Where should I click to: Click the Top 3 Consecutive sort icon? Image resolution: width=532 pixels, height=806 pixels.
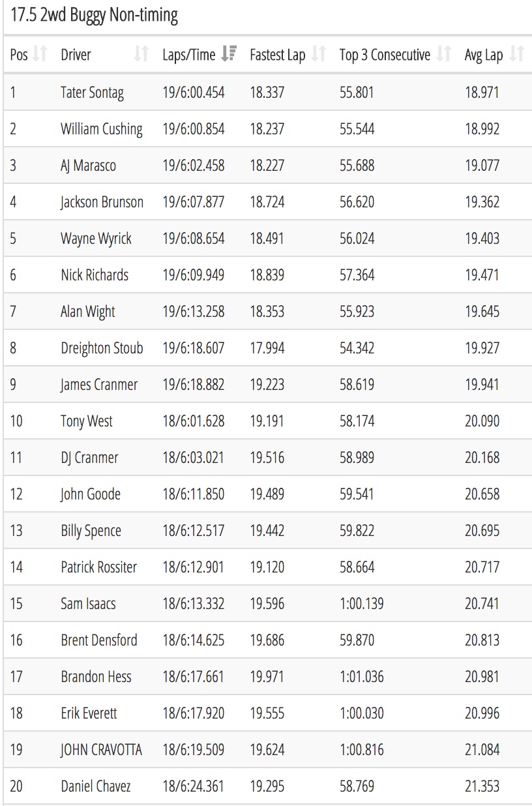(444, 55)
